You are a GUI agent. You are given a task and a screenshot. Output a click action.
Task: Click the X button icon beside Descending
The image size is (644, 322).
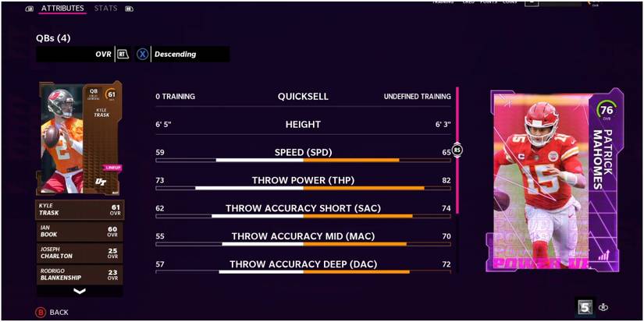tap(142, 55)
